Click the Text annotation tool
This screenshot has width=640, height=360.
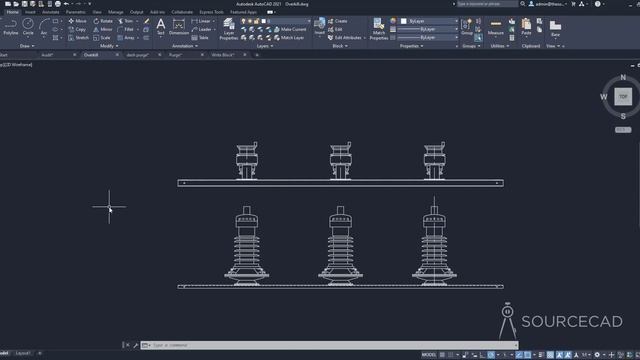pyautogui.click(x=161, y=27)
